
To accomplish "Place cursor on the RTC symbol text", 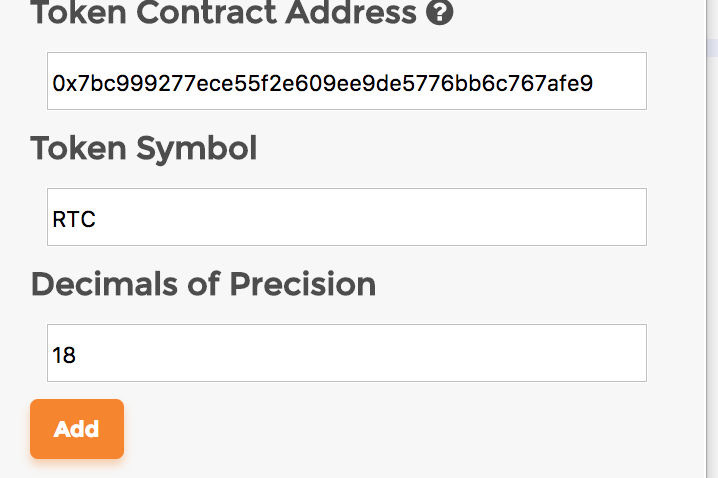I will (x=74, y=219).
